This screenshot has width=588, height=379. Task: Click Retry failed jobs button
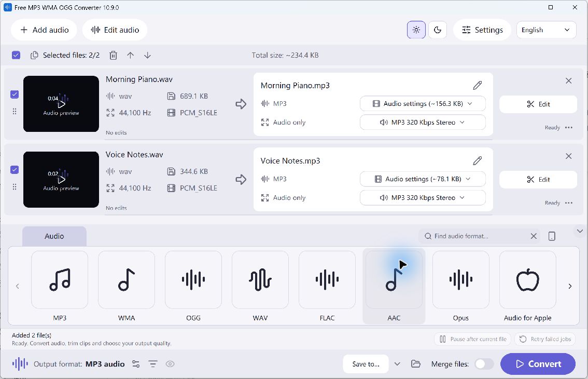click(545, 339)
